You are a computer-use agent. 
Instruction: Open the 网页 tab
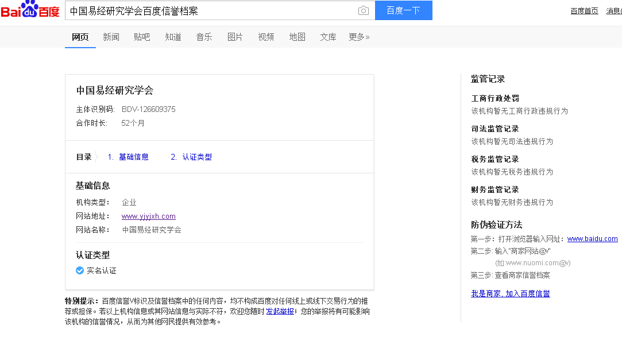(80, 37)
